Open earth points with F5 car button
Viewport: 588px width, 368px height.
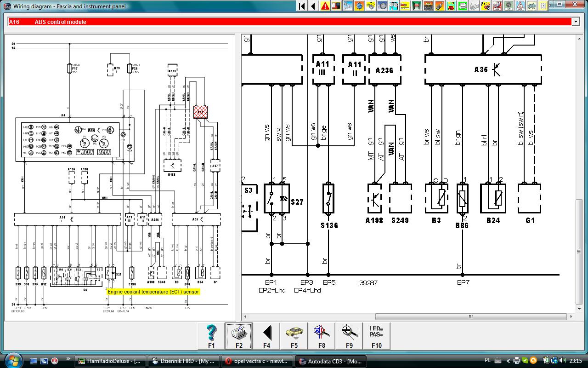[x=294, y=336]
